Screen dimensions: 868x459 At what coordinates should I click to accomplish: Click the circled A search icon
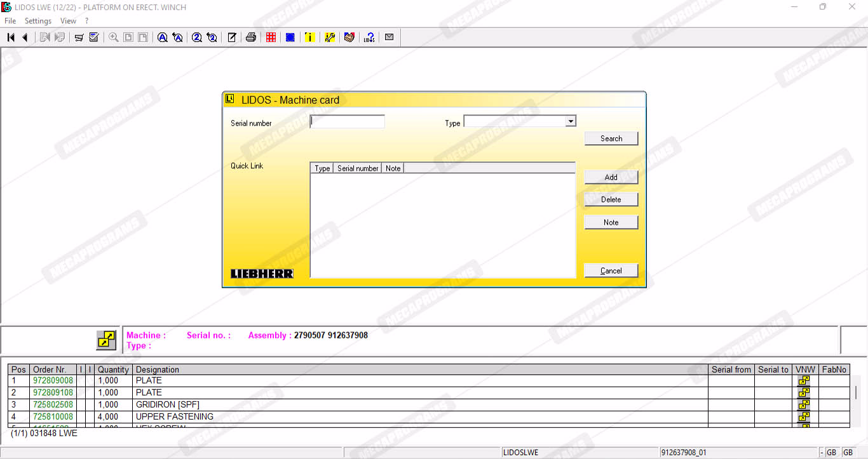point(163,37)
